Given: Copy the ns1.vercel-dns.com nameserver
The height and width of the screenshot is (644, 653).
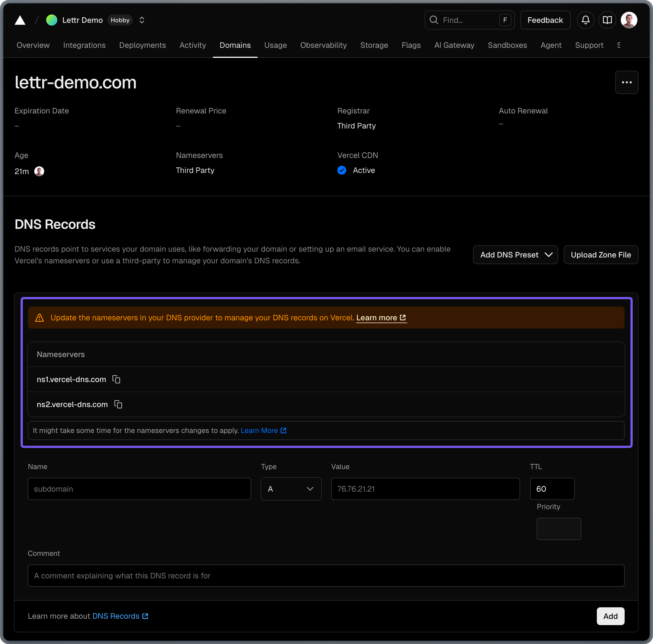Looking at the screenshot, I should [116, 379].
